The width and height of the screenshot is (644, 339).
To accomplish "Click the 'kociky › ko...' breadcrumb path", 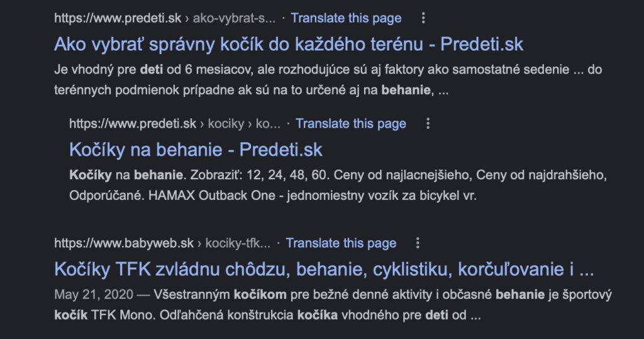I will pos(244,124).
